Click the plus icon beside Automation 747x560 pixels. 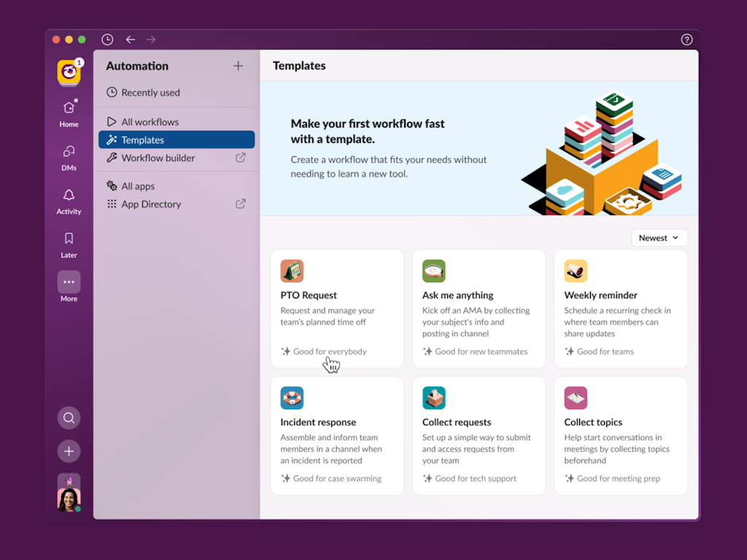pos(238,66)
